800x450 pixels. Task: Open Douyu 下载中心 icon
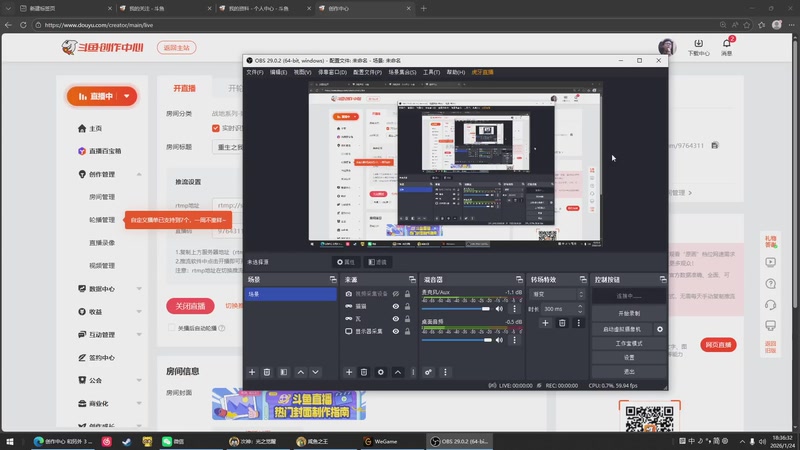[698, 46]
